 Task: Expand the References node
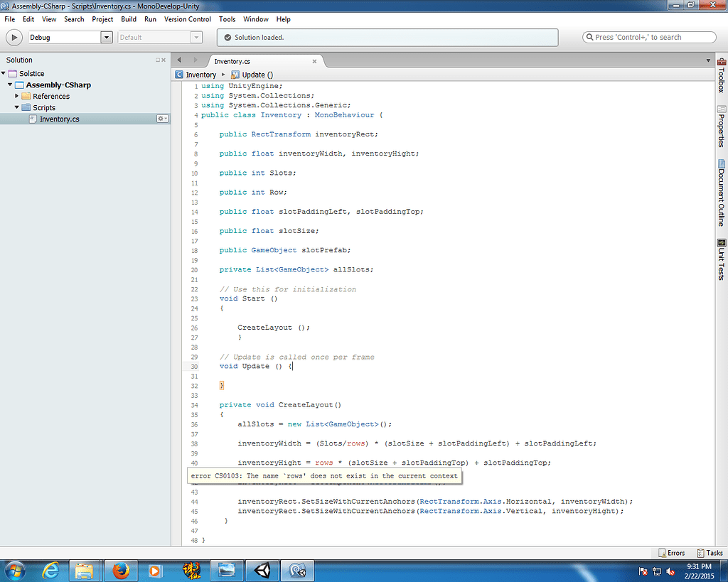point(17,96)
